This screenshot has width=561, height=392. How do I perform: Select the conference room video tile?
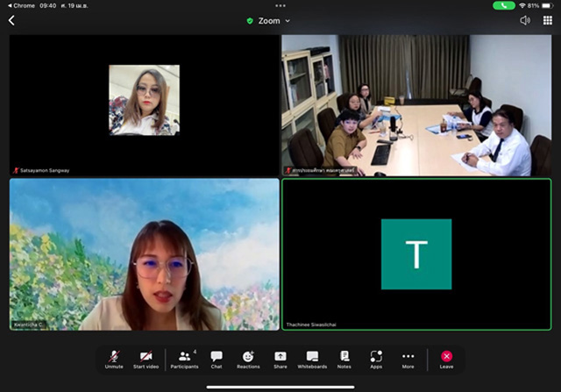click(416, 105)
